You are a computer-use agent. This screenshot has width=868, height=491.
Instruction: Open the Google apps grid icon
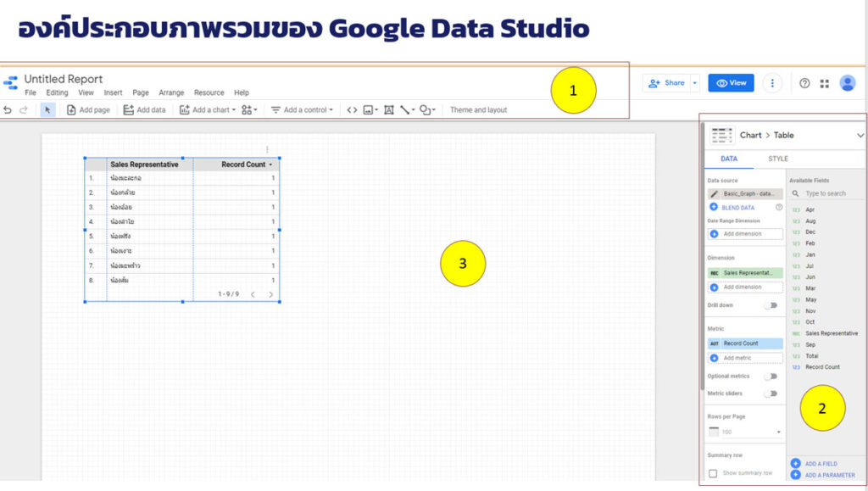tap(824, 84)
